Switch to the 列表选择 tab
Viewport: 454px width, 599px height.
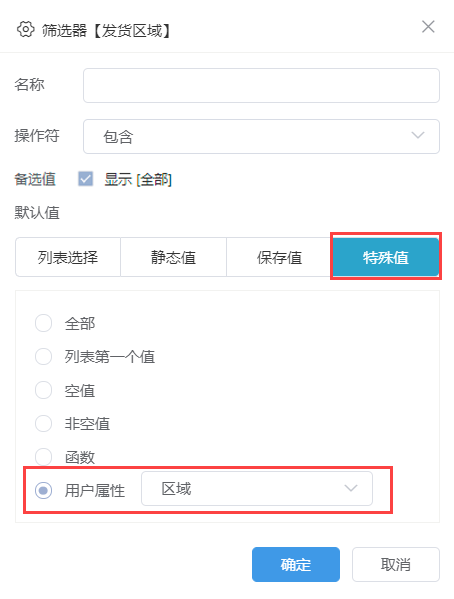[68, 257]
